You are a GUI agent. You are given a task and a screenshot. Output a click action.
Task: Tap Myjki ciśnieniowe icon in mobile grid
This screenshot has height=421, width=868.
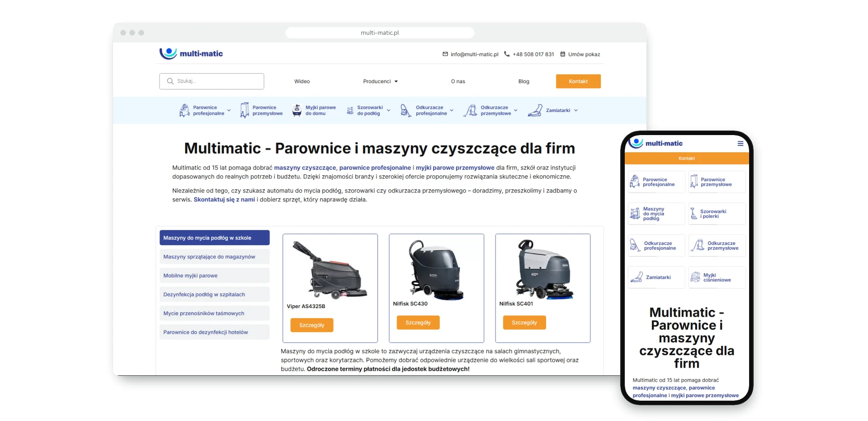(695, 277)
